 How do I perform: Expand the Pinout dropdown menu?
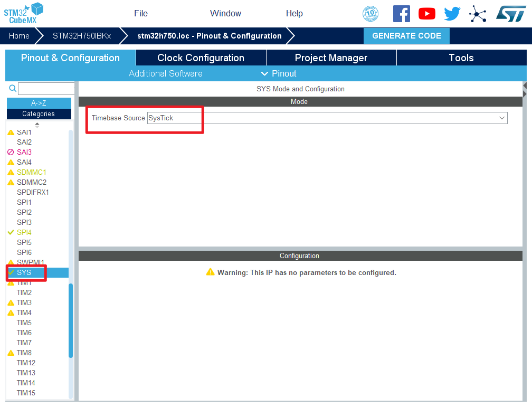tap(278, 73)
